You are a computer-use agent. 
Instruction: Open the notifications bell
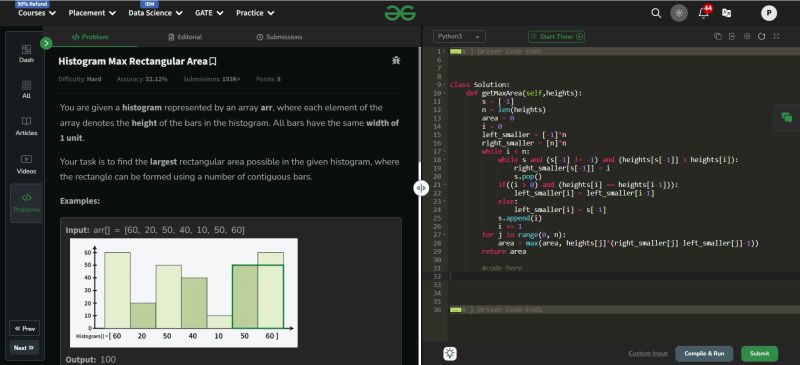704,13
